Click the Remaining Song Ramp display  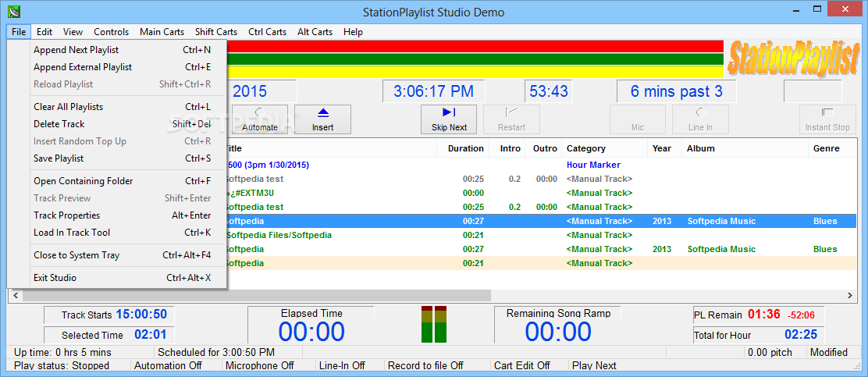point(557,325)
